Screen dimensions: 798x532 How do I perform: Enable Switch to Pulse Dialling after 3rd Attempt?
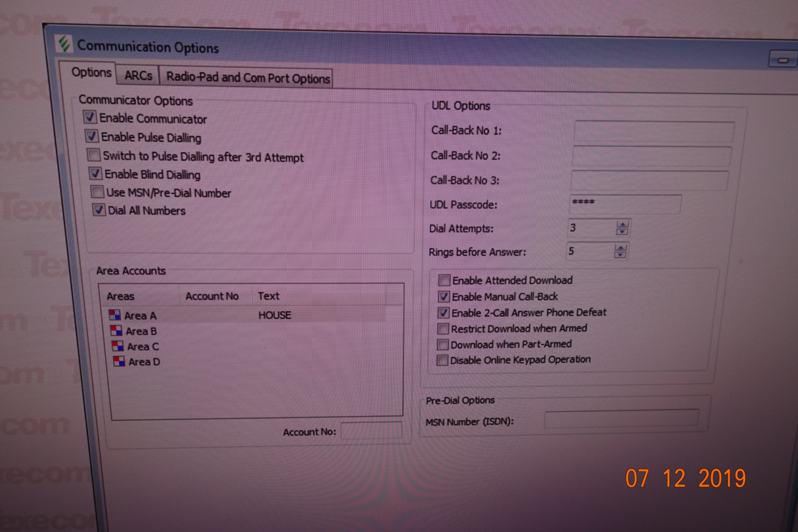pyautogui.click(x=93, y=155)
